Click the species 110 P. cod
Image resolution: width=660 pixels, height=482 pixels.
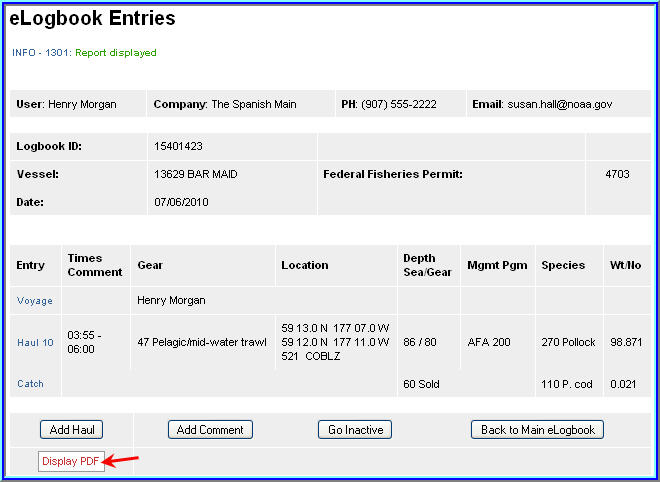coord(567,384)
